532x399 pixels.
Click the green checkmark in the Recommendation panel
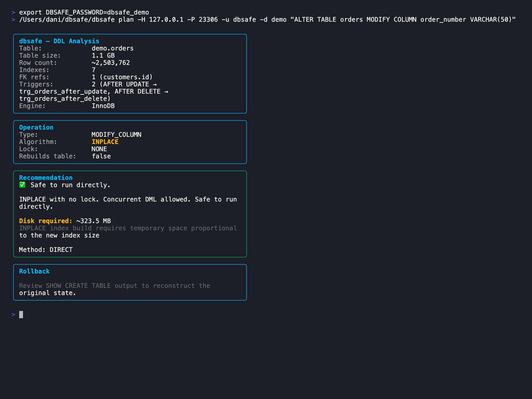click(x=22, y=185)
